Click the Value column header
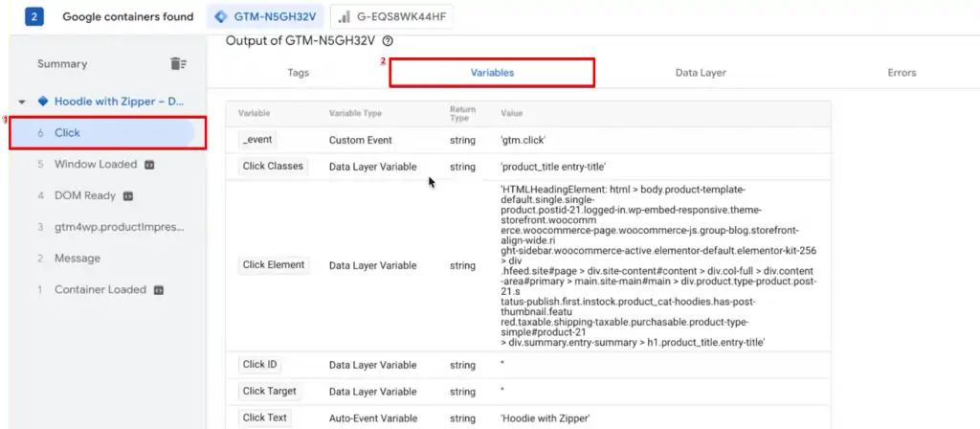 click(x=511, y=113)
